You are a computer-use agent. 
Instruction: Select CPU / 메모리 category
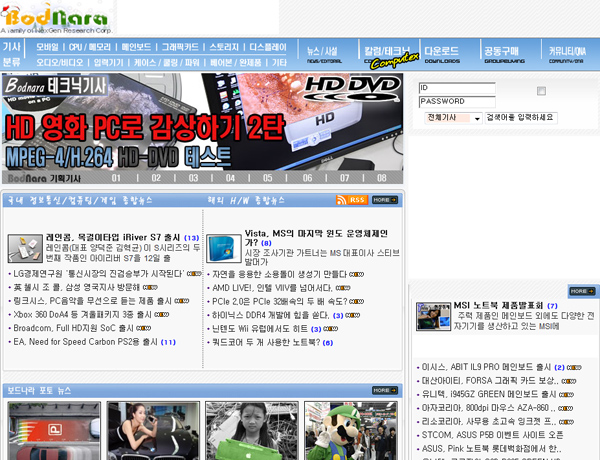click(90, 47)
